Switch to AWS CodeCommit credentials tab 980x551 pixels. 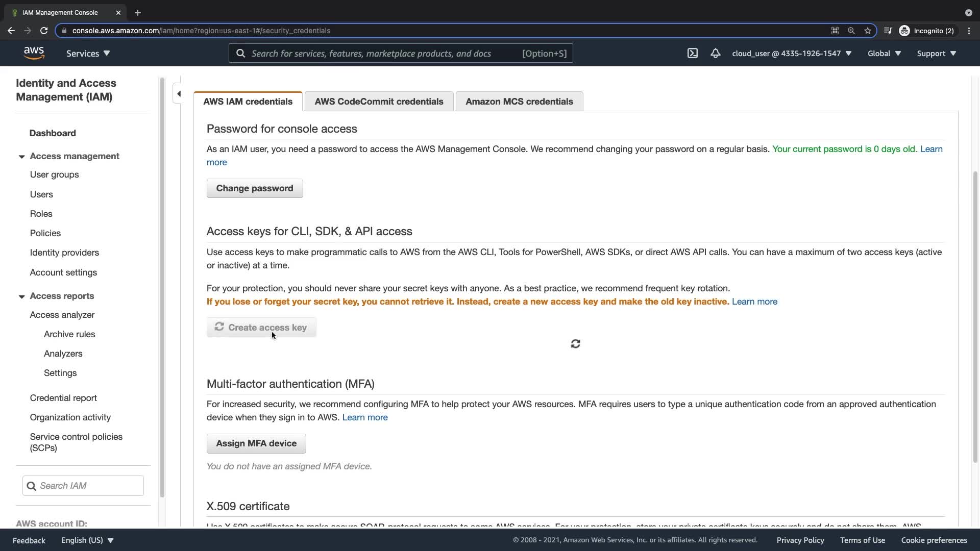(379, 102)
